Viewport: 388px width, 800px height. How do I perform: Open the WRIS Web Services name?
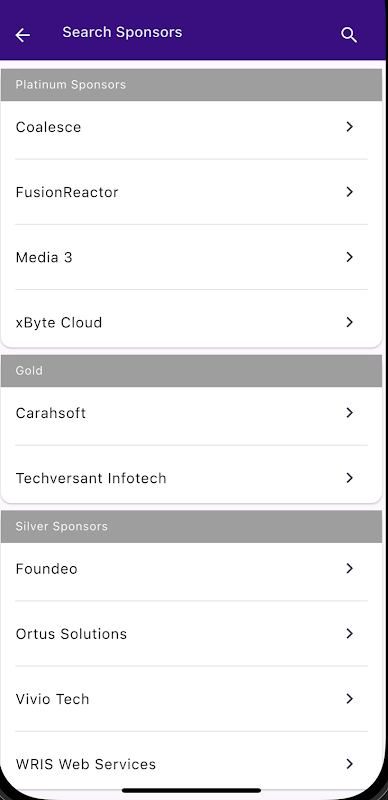click(86, 764)
